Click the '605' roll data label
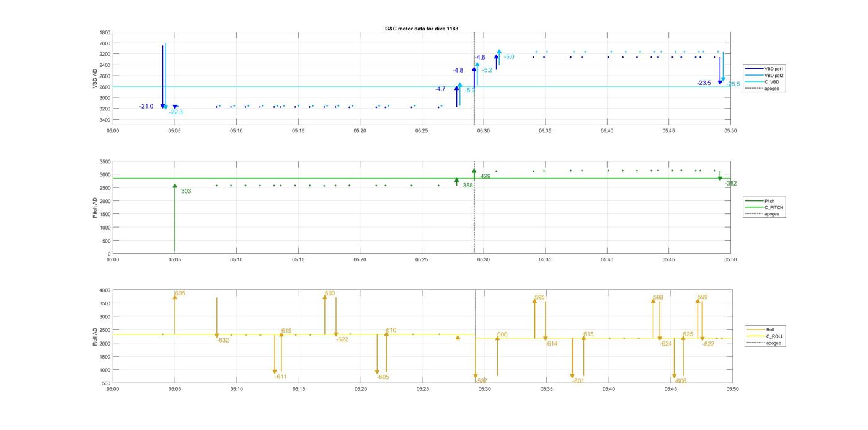 coord(180,293)
